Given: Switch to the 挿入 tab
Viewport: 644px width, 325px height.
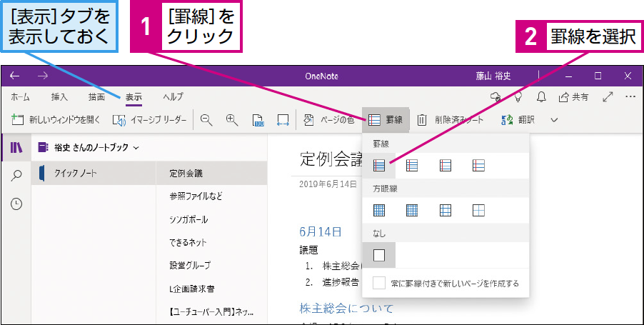Looking at the screenshot, I should [x=59, y=97].
